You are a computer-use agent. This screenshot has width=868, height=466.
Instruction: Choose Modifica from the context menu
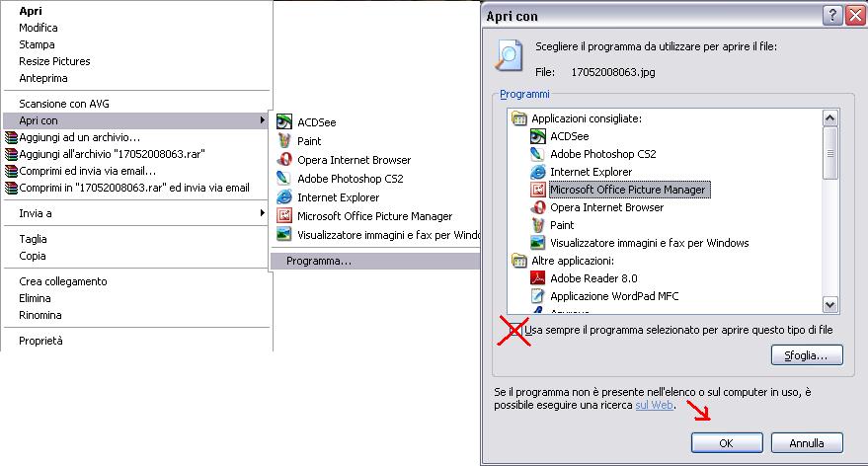click(39, 28)
